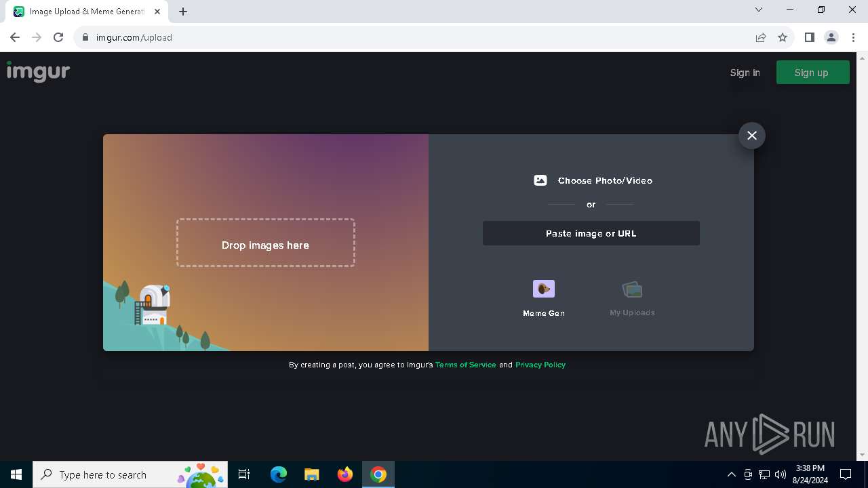
Task: Open Chrome profile avatar
Action: (x=831, y=37)
